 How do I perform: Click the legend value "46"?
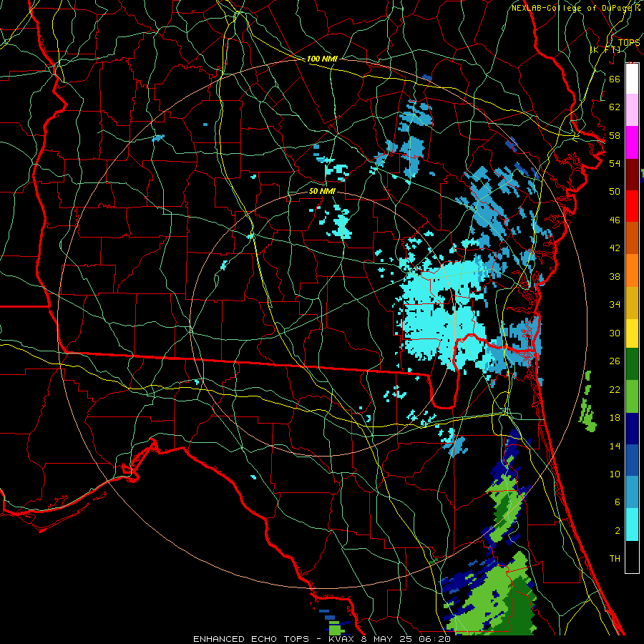[615, 220]
